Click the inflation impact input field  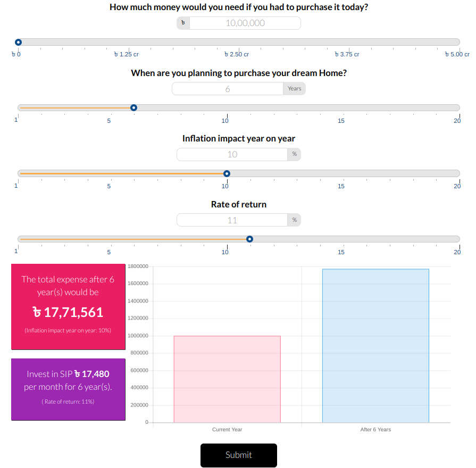232,154
